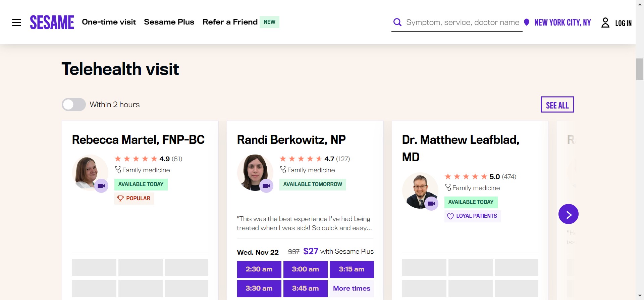
Task: Open the hamburger navigation menu
Action: 16,23
